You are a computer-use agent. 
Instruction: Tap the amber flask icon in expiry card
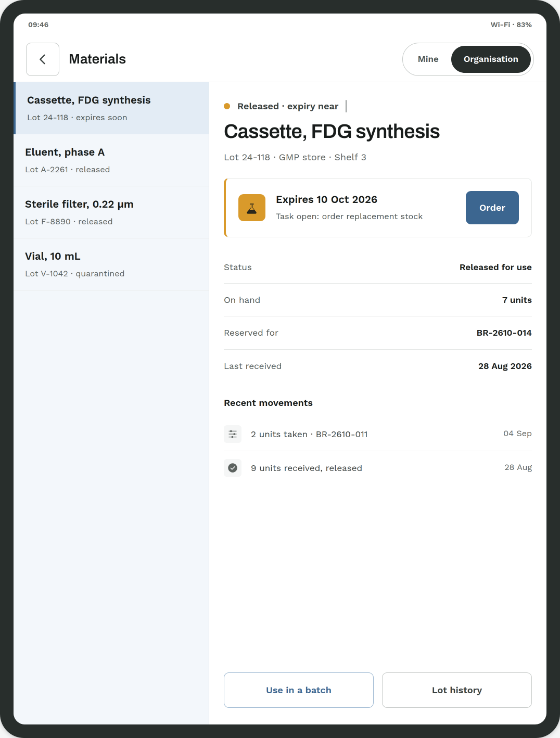(x=252, y=208)
